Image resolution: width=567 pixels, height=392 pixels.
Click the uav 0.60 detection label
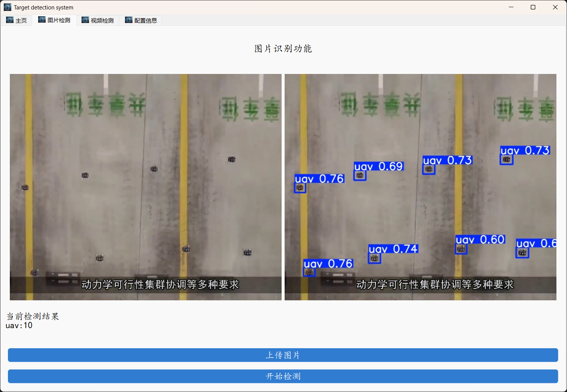click(x=480, y=240)
